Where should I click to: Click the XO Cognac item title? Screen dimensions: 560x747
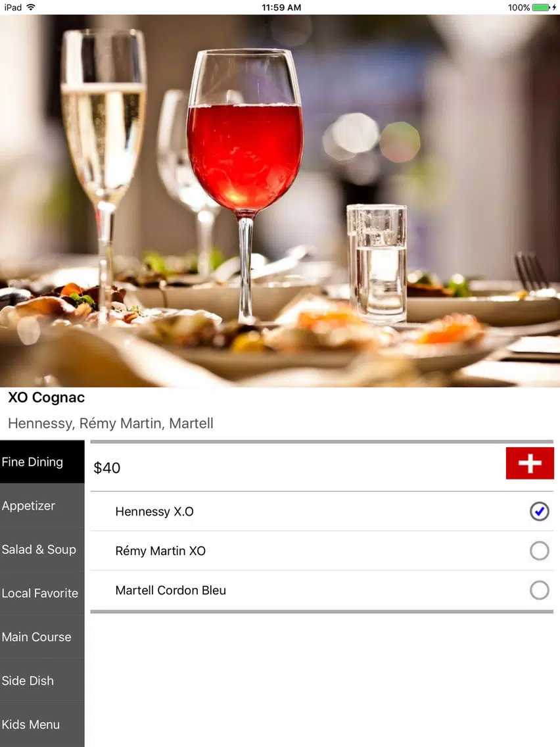tap(46, 397)
